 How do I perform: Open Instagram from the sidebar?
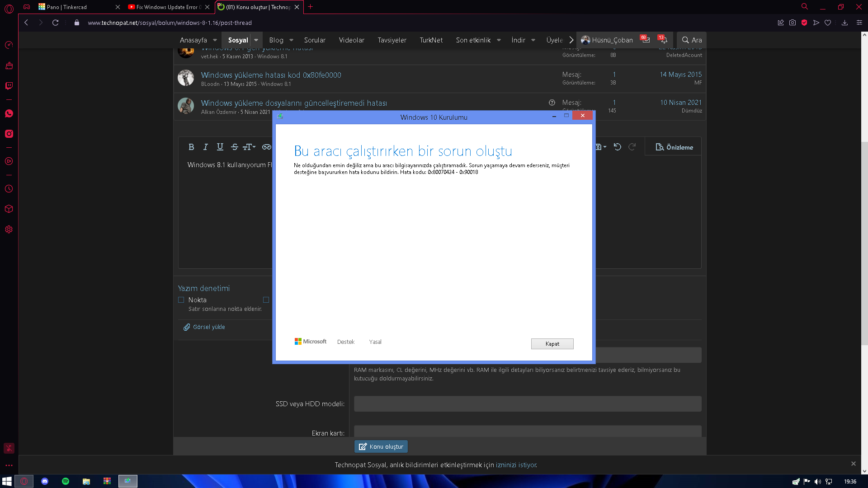(9, 134)
